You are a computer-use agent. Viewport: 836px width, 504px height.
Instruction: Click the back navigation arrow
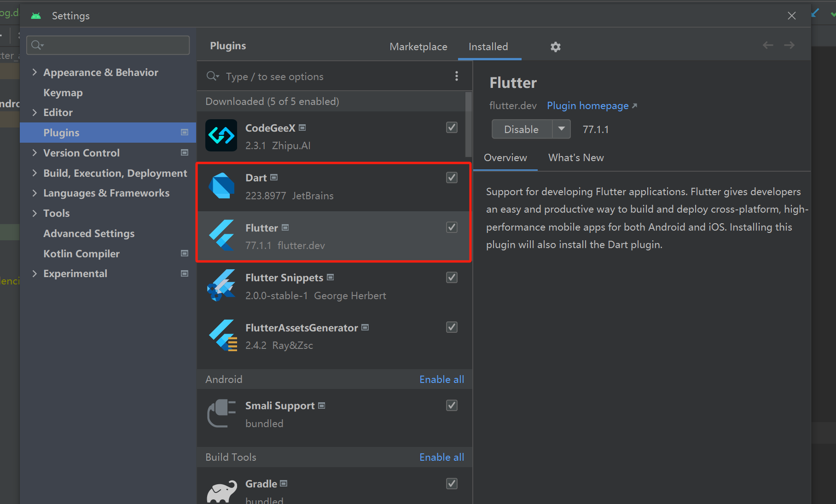(768, 45)
